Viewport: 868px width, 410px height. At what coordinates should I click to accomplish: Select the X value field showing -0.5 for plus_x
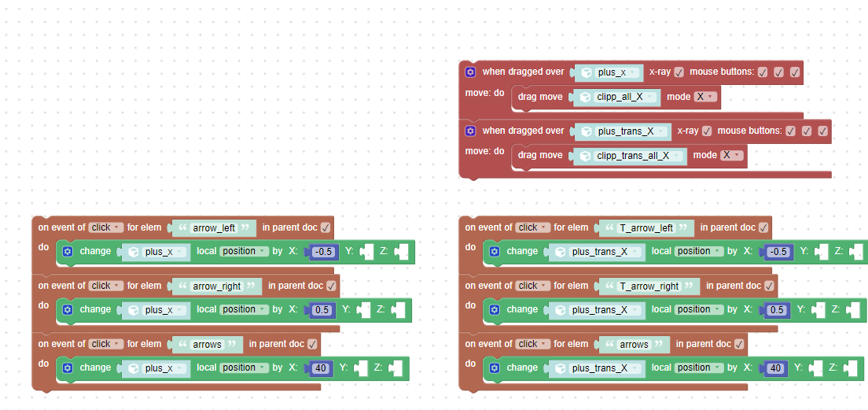[x=322, y=252]
